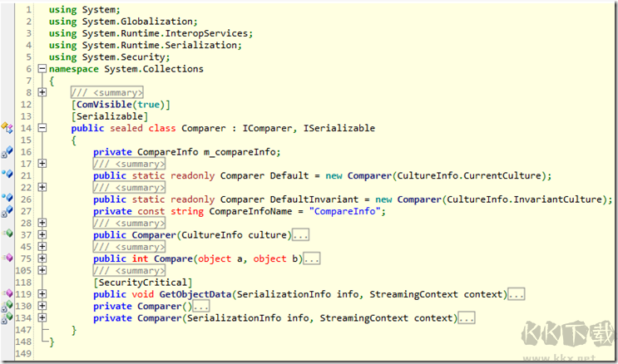Click 'System.Collections' in the namespace line

click(x=154, y=69)
